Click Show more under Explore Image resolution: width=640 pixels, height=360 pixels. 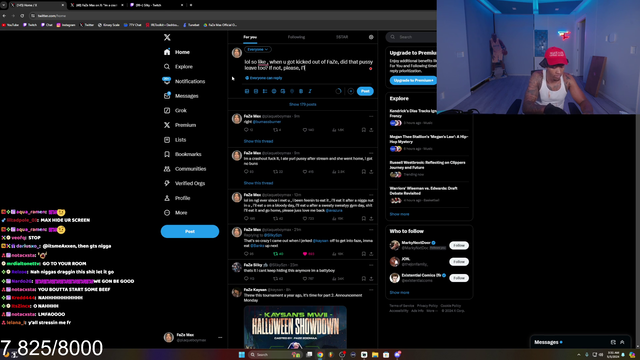coord(399,214)
